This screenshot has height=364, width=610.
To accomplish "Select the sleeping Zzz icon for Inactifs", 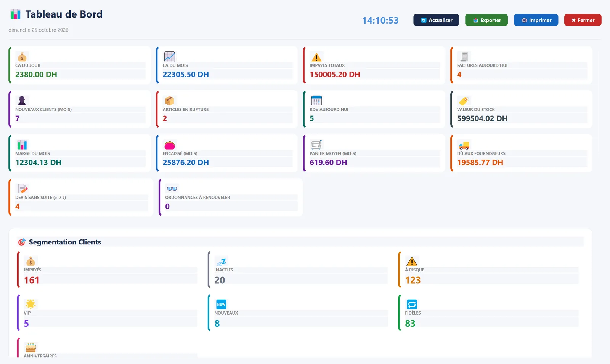I will click(x=221, y=261).
